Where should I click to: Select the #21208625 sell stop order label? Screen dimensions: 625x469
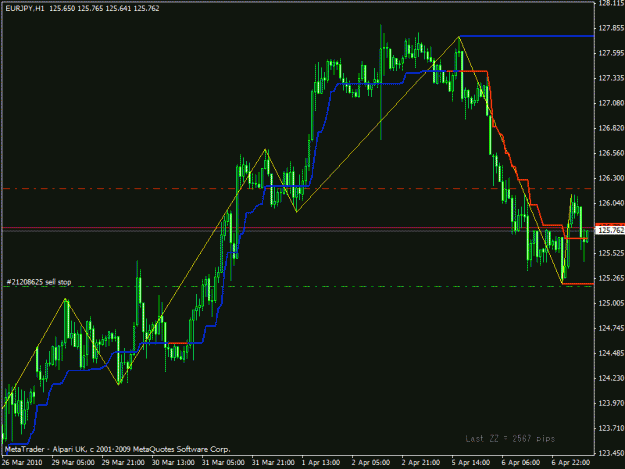pos(39,282)
